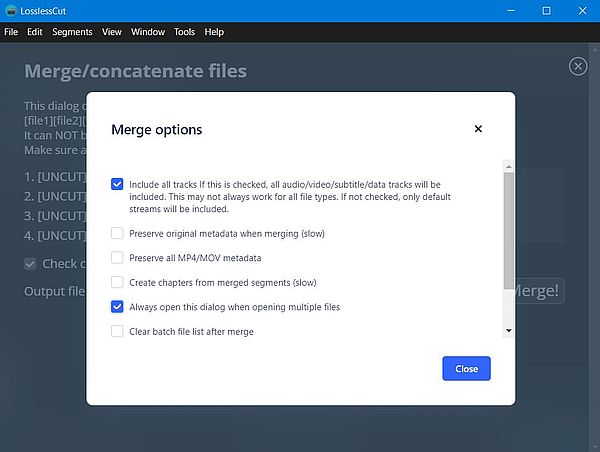
Task: Click the Output file label behind dialog
Action: coord(55,291)
